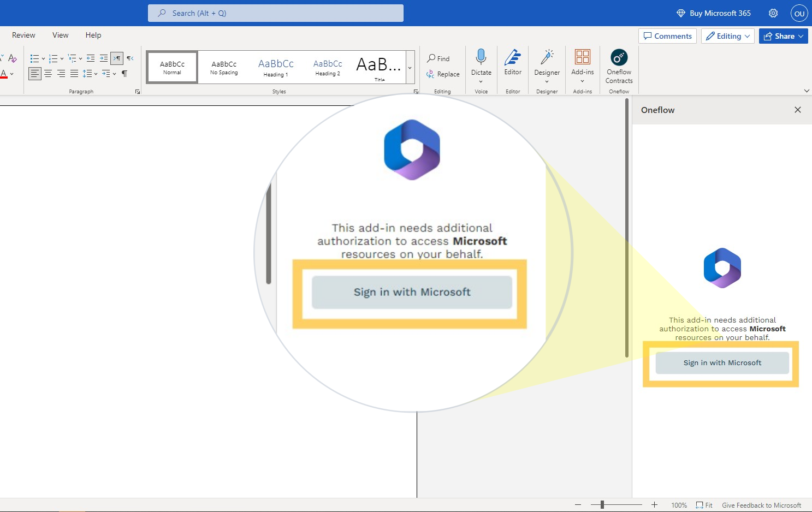812x512 pixels.
Task: Expand the numbering style dropdown
Action: [62, 59]
